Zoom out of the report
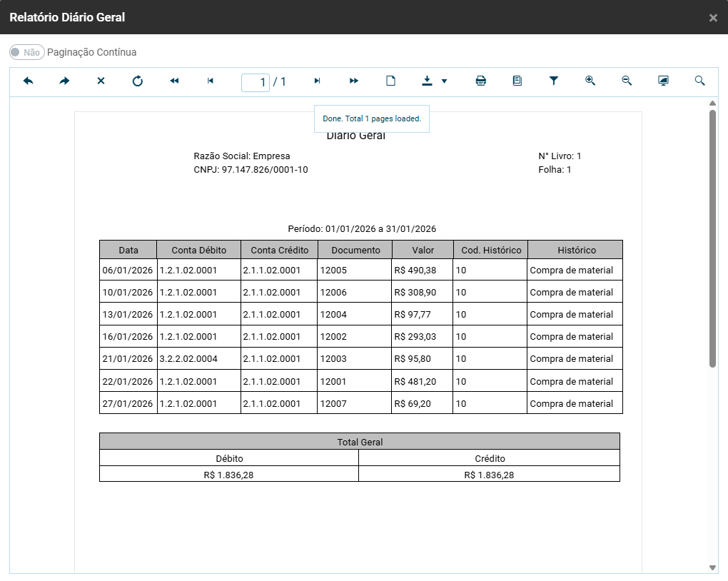 click(627, 81)
